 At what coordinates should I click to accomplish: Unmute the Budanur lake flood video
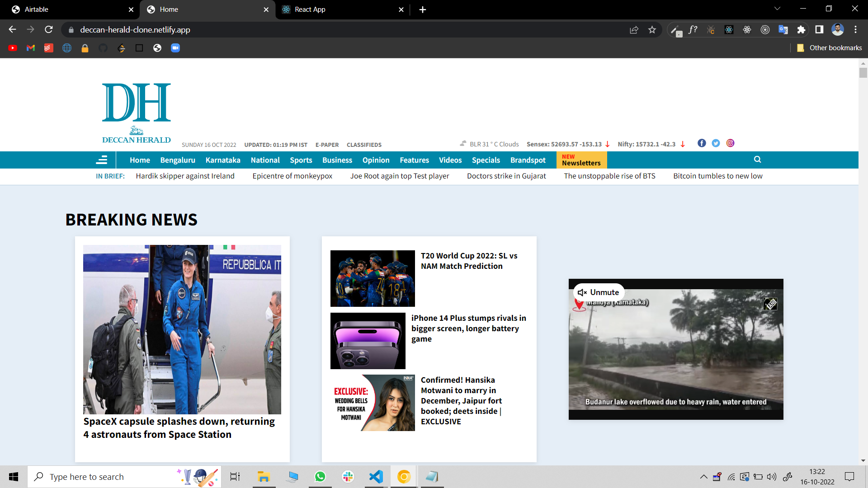(x=598, y=292)
